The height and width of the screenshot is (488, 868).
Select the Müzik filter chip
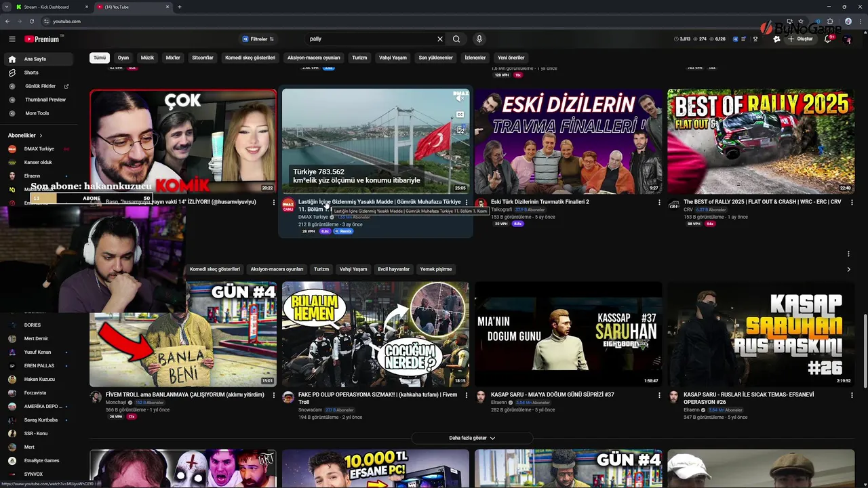tap(147, 58)
